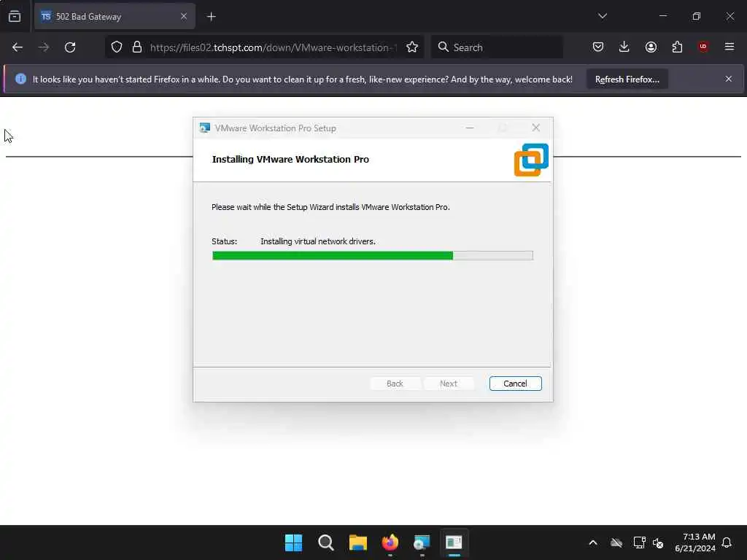Open the network tray icon

pos(639,542)
